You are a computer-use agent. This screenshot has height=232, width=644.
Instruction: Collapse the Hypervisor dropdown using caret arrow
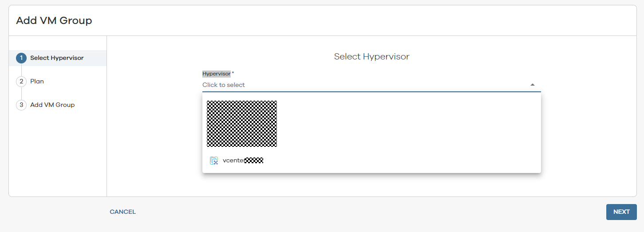(x=532, y=85)
